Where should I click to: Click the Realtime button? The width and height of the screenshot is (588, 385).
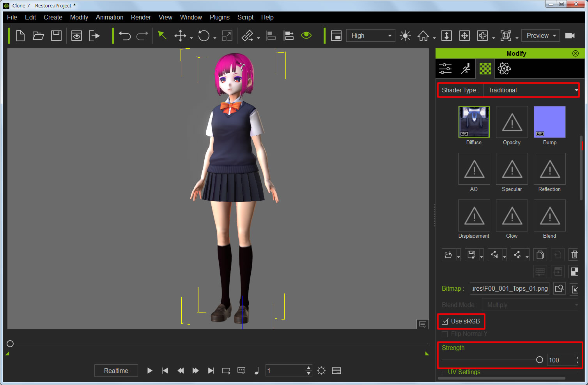116,371
